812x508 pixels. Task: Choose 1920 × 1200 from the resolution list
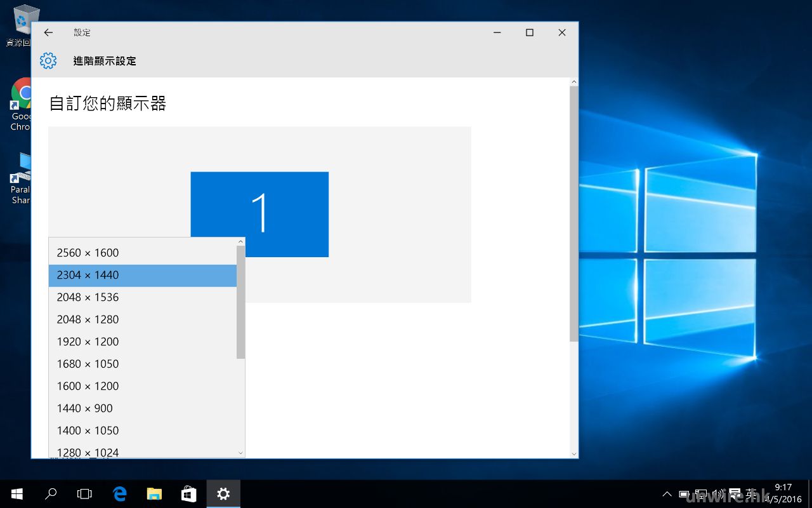click(x=88, y=342)
